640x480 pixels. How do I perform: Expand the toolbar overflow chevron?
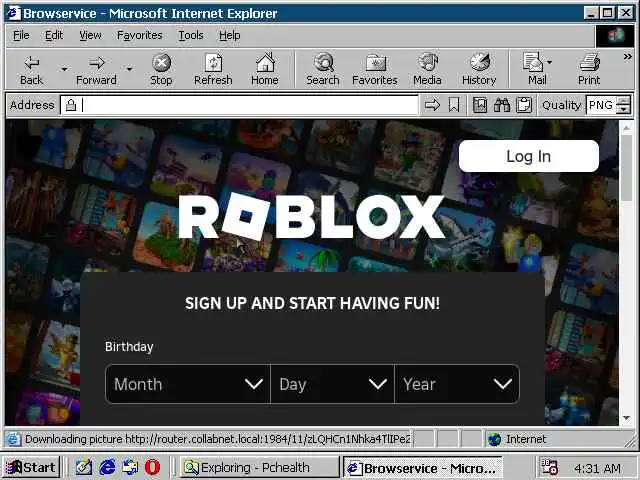(x=627, y=57)
